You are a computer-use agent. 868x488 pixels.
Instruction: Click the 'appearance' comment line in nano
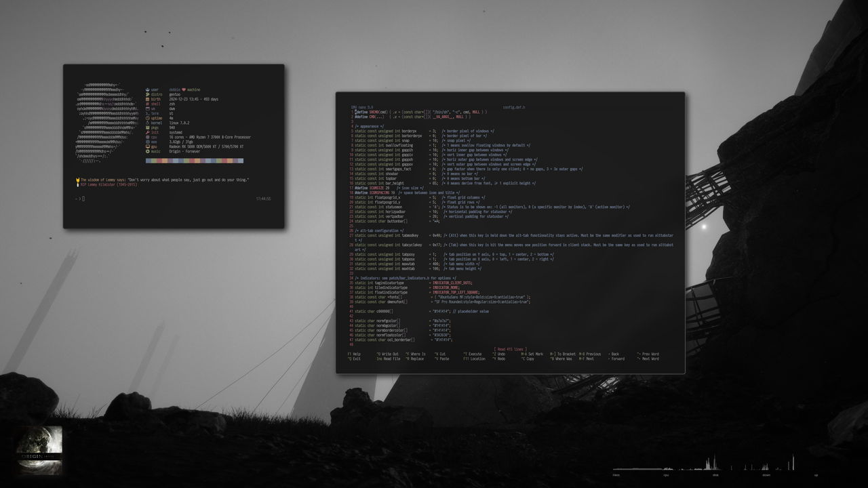[x=369, y=126]
